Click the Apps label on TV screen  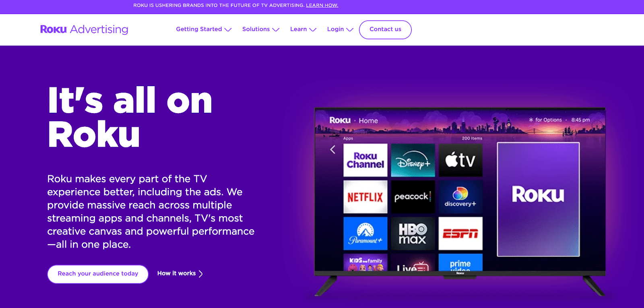tap(348, 138)
